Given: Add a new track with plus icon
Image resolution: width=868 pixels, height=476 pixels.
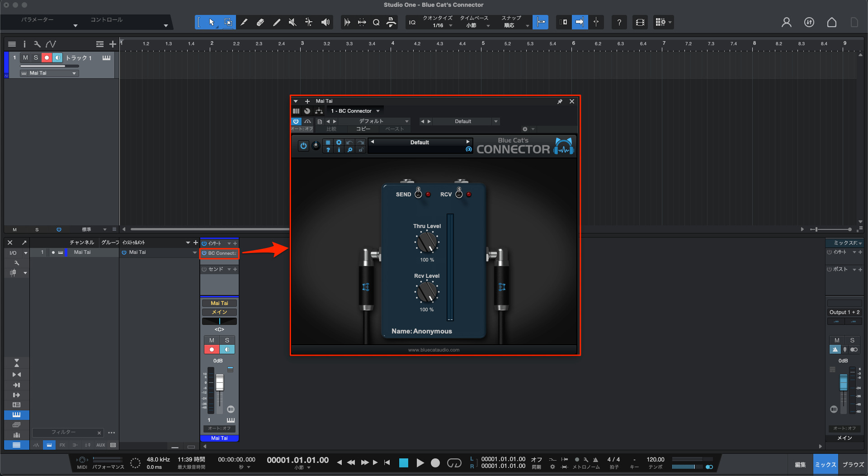Looking at the screenshot, I should coord(113,44).
